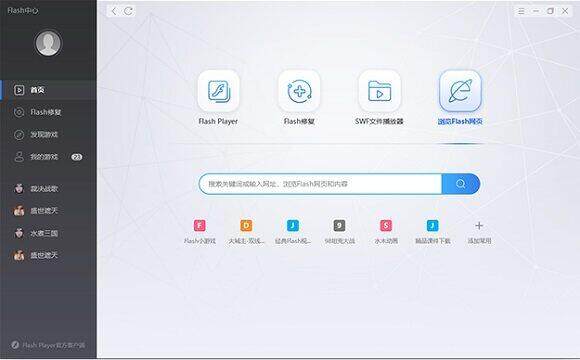
Task: Click the plus icon to add shortcut
Action: (479, 225)
